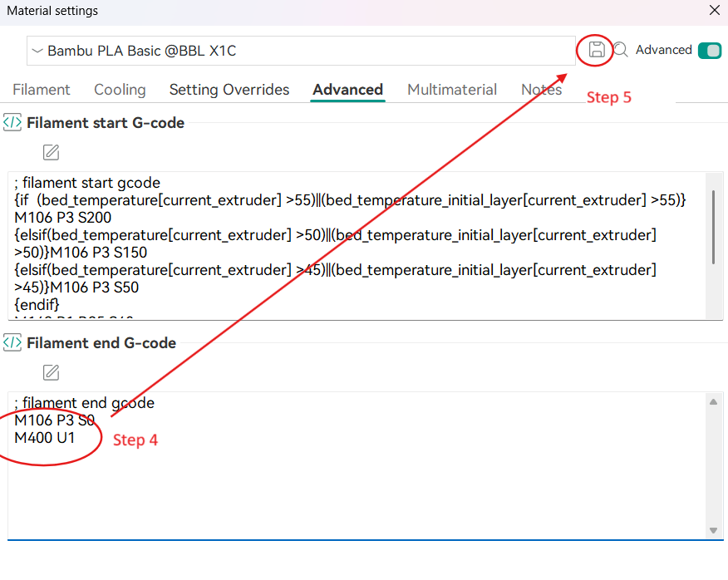Close the Material settings window
This screenshot has width=728, height=580.
pyautogui.click(x=714, y=11)
